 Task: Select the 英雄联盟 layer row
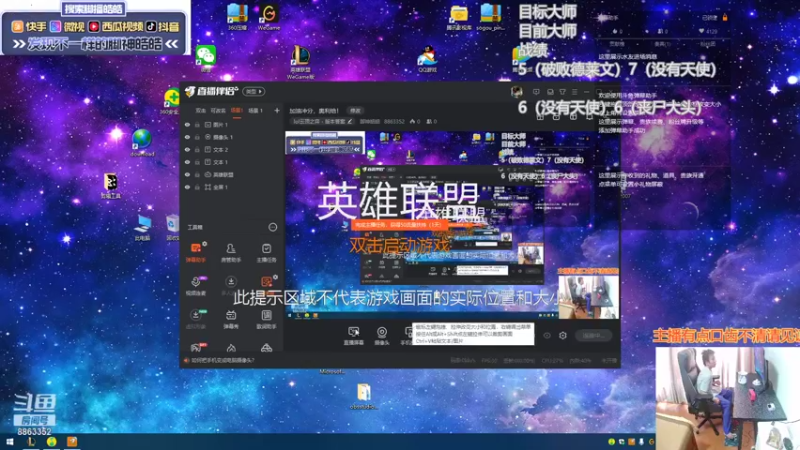(x=232, y=174)
